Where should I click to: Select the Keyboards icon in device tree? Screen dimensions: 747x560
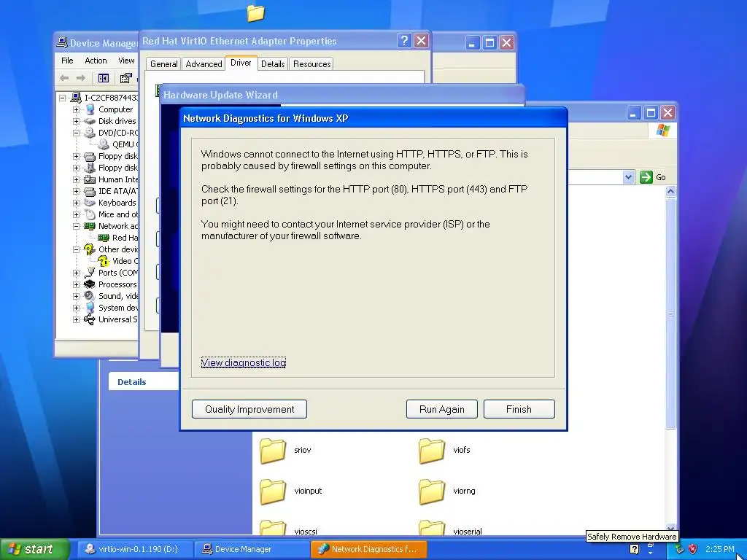click(90, 203)
